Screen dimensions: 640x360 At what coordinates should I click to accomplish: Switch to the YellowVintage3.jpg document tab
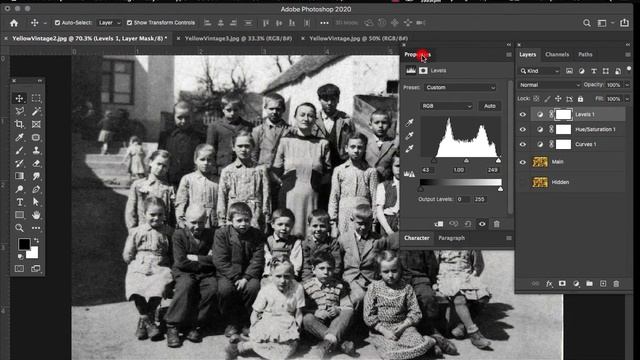(x=238, y=38)
